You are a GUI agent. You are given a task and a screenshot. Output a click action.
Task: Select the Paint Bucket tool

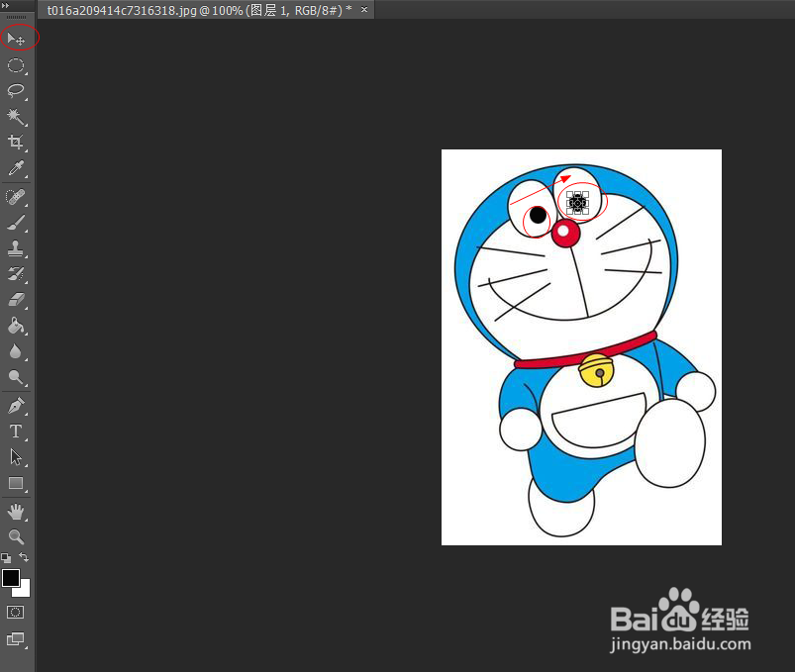pos(16,326)
